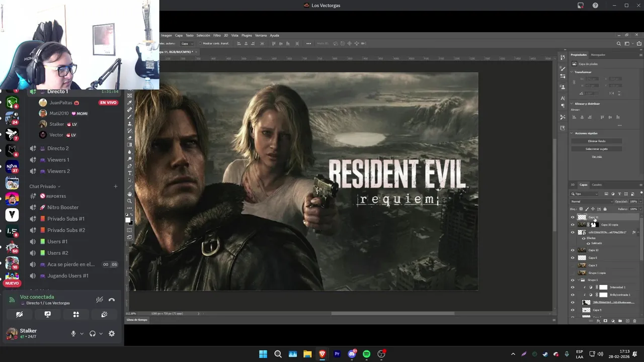The image size is (644, 362).
Task: Toggle Discord camera off button
Action: point(19,314)
